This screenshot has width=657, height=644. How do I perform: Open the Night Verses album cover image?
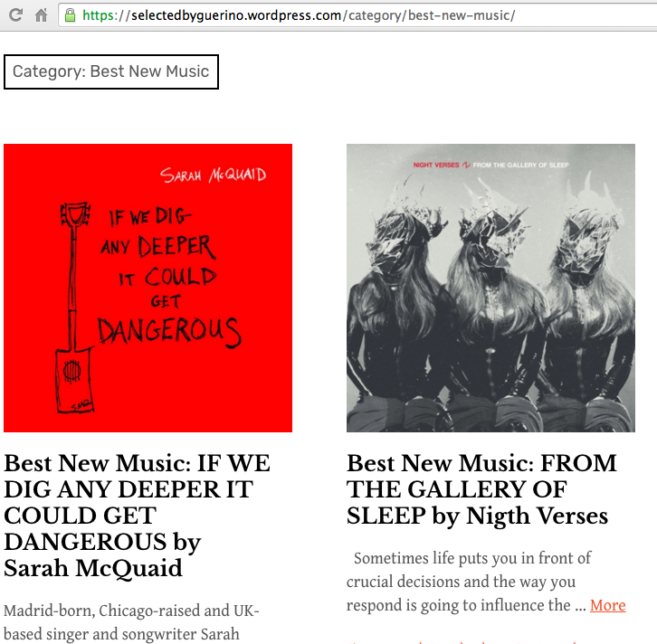[490, 288]
